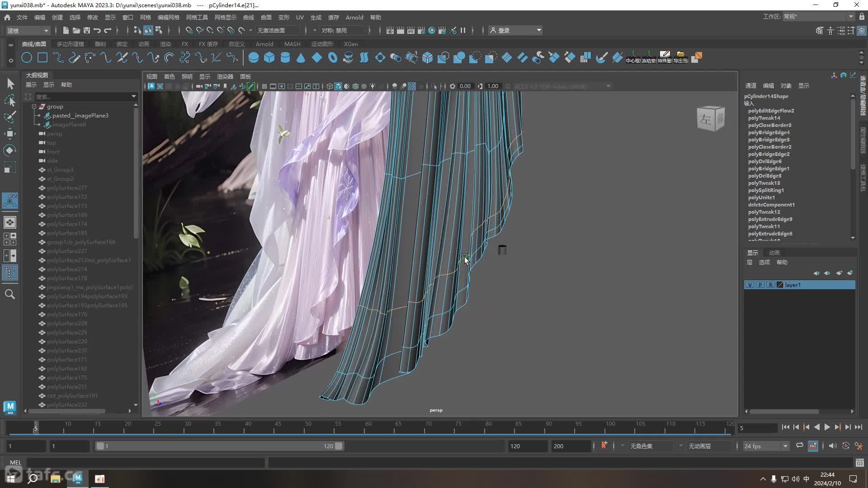
Task: Open the search icon in left sidebar
Action: 10,294
